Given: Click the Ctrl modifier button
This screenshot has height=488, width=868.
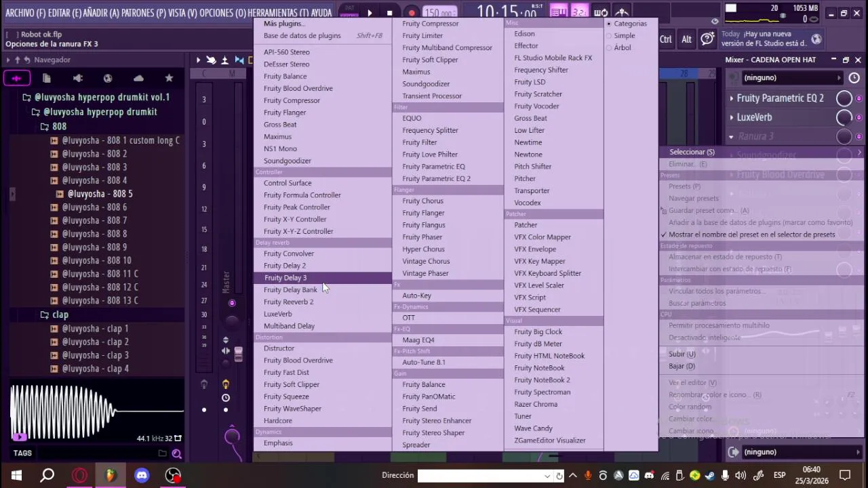Looking at the screenshot, I should (666, 39).
